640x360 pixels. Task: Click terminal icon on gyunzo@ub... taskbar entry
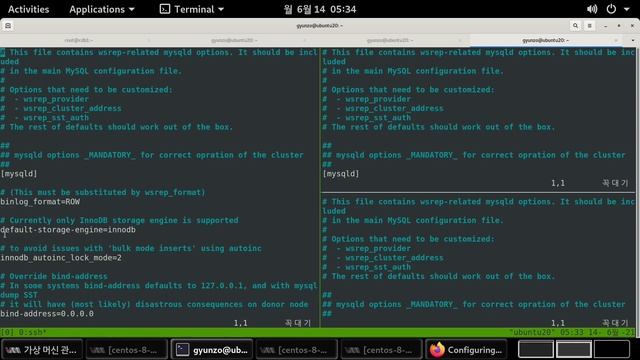(x=182, y=350)
